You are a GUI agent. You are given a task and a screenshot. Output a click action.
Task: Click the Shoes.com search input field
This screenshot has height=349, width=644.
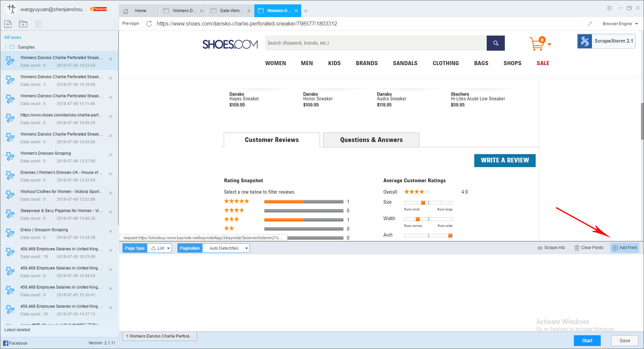click(376, 43)
